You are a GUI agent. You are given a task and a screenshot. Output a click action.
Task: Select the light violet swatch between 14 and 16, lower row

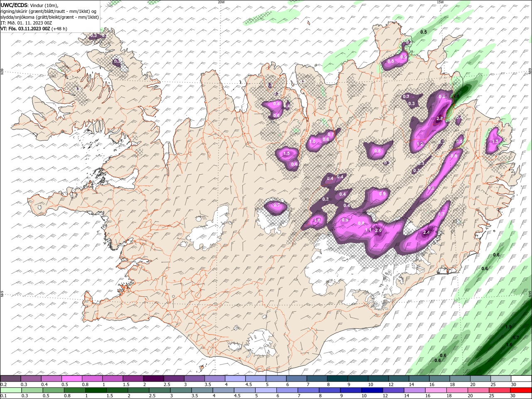(x=414, y=390)
